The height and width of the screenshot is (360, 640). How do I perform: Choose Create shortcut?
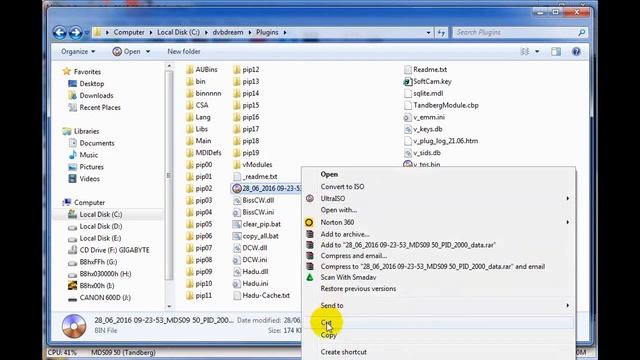[344, 352]
